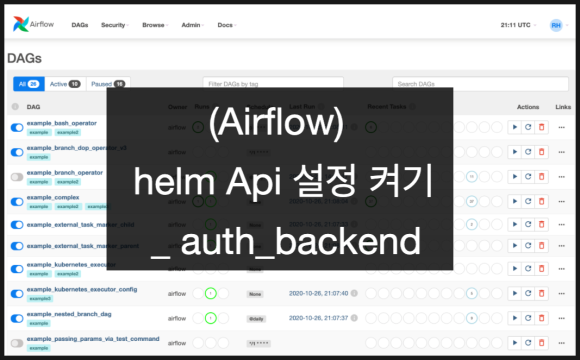Click the Search DAGs input field

point(480,84)
